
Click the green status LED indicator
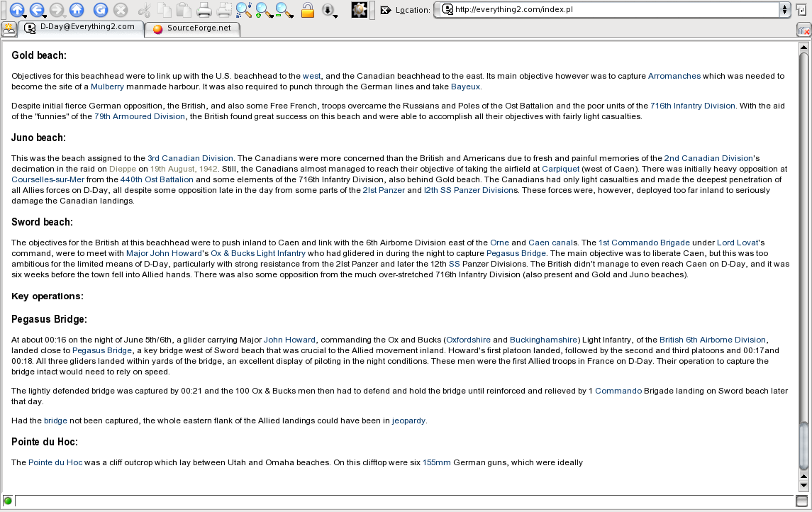[x=8, y=501]
